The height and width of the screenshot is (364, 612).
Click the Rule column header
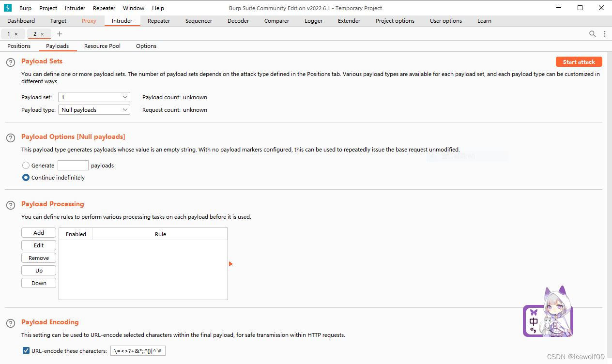[x=160, y=234]
